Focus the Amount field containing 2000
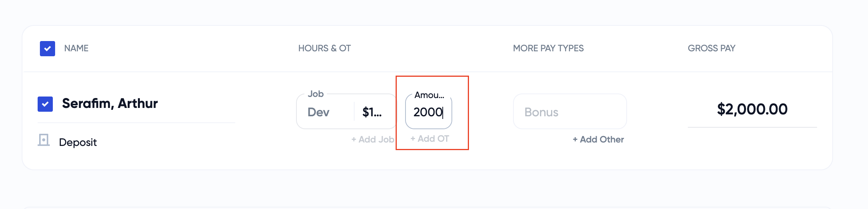 pos(428,112)
